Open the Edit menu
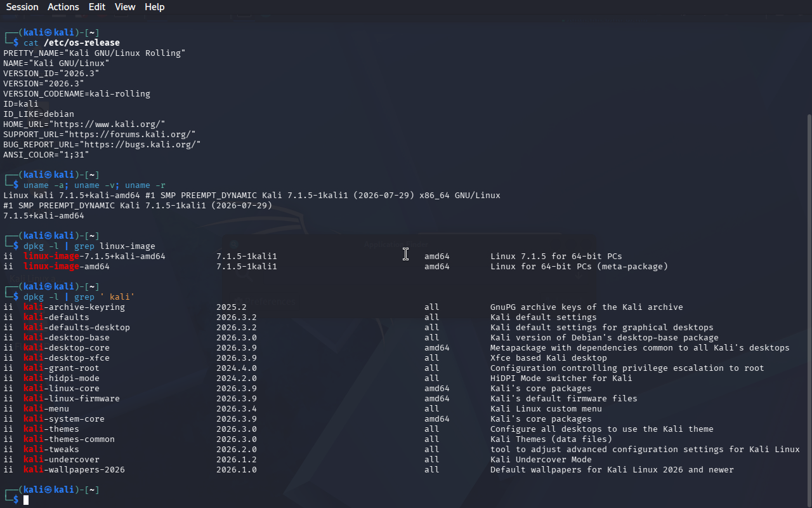The height and width of the screenshot is (508, 812). pyautogui.click(x=97, y=7)
